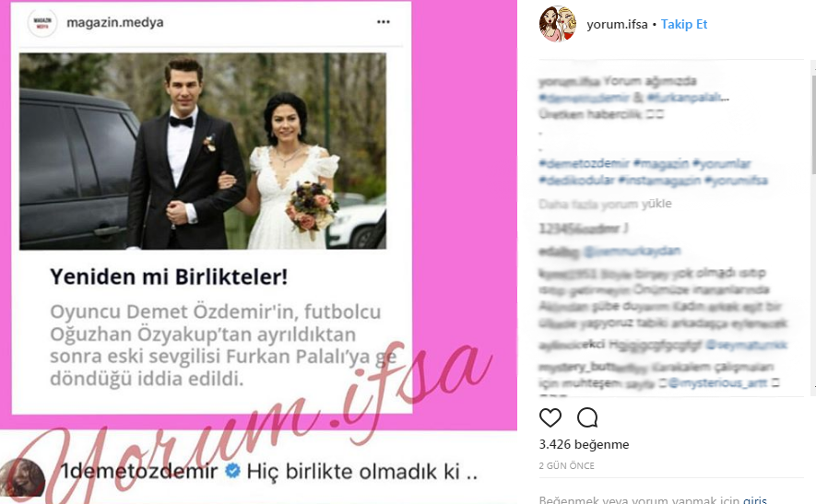This screenshot has height=504, width=816.
Task: Open comments with the speech bubble icon
Action: pos(587,417)
